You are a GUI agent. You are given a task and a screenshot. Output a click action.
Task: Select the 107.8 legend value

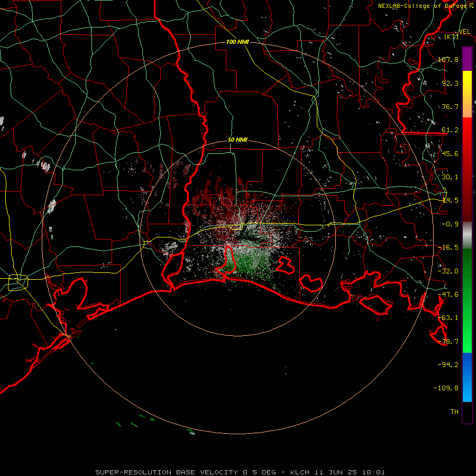pyautogui.click(x=448, y=59)
